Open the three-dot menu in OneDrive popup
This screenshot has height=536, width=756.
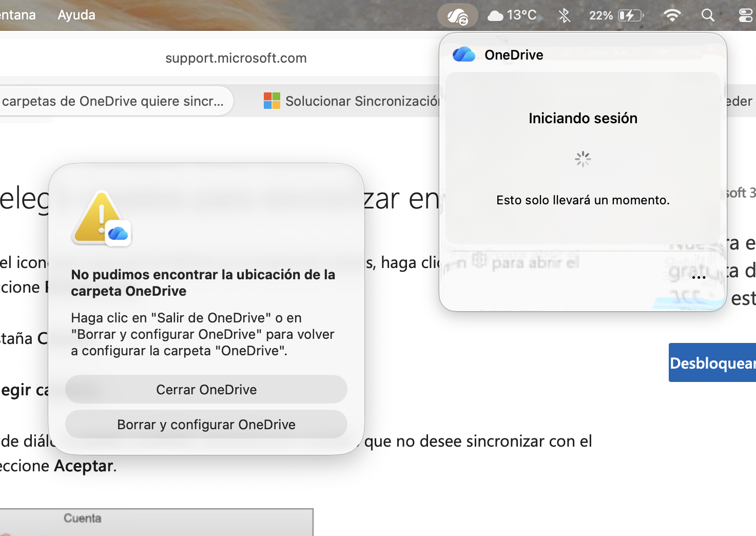(699, 277)
